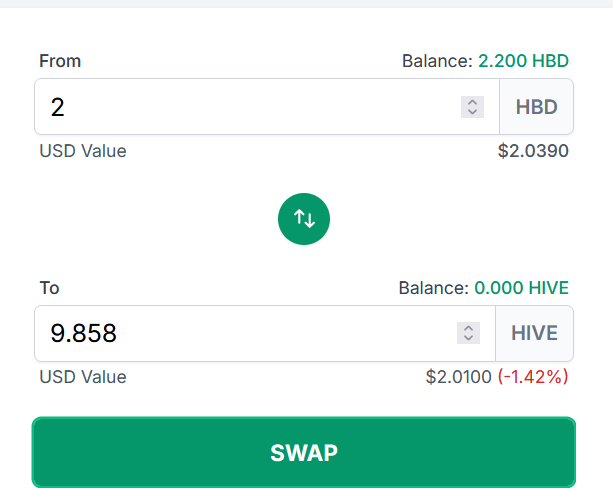Click the big green SWAP button
Screen dimensions: 613x490
tap(304, 452)
